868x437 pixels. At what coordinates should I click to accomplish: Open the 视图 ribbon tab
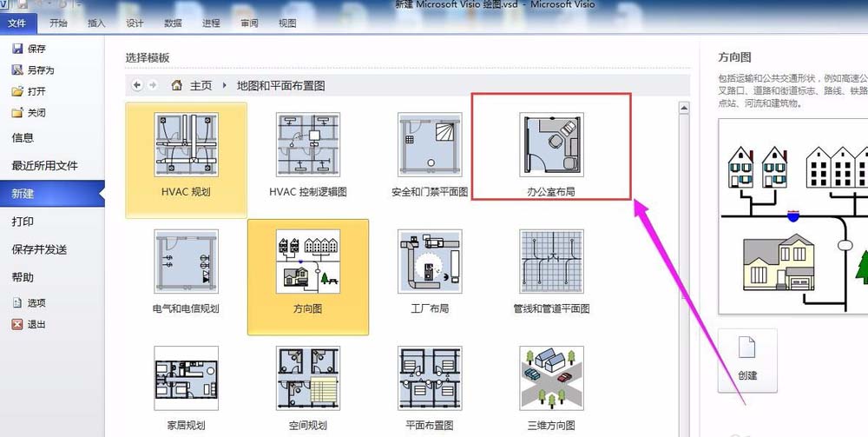[x=287, y=23]
